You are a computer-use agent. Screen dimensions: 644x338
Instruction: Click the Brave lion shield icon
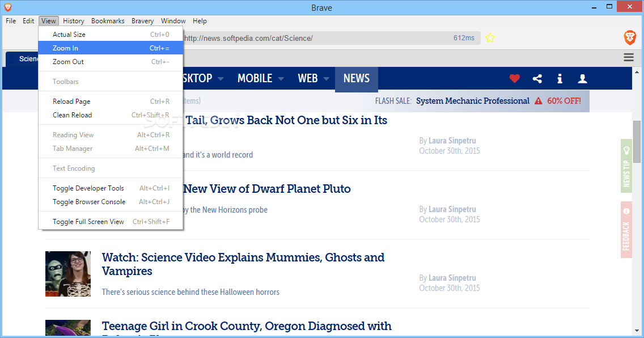click(630, 38)
